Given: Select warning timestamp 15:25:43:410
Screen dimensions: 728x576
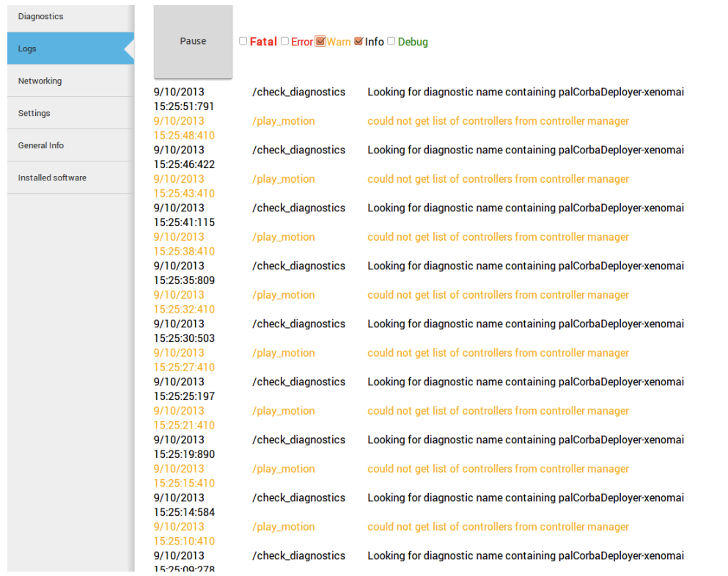Looking at the screenshot, I should (x=184, y=193).
